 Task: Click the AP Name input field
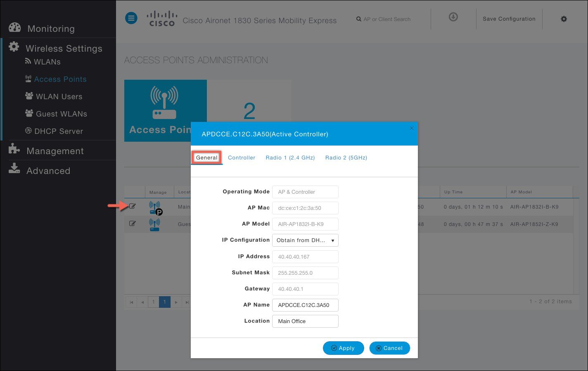pyautogui.click(x=305, y=305)
